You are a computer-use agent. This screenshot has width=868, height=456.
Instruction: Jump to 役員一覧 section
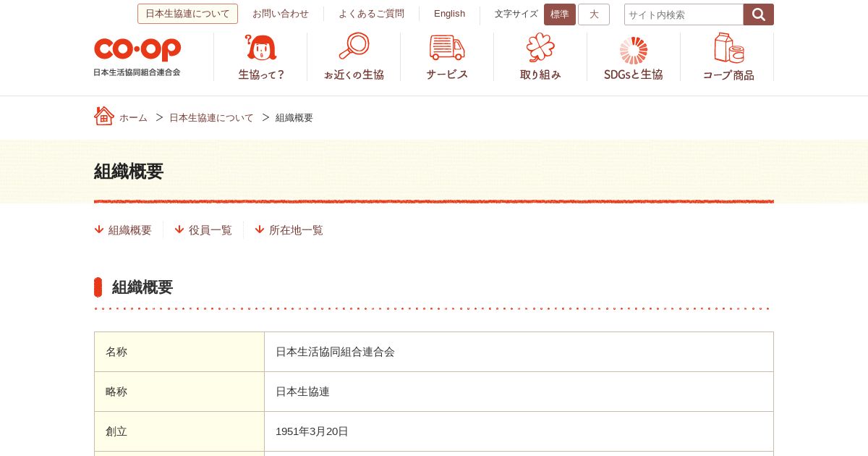pos(210,230)
